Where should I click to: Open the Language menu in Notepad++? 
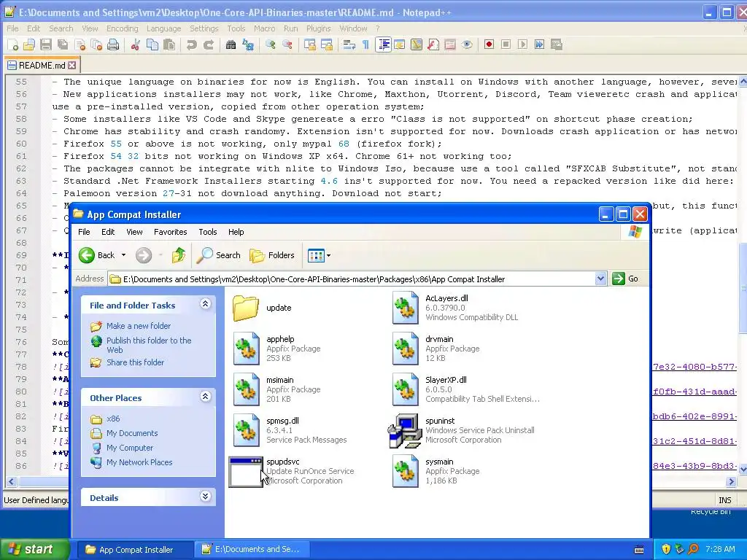click(163, 28)
